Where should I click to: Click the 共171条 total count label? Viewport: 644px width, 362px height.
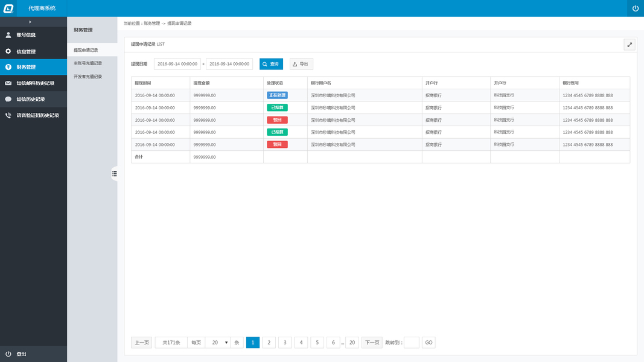pos(171,342)
